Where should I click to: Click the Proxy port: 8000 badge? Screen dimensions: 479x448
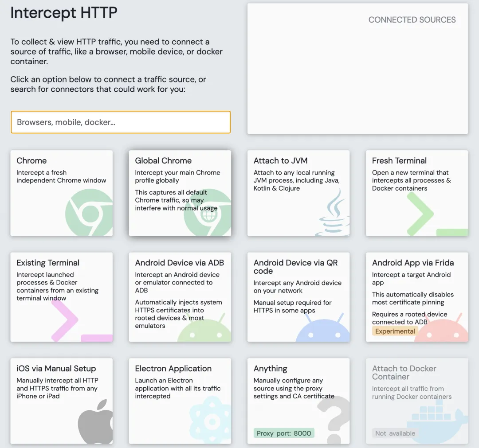(x=284, y=433)
